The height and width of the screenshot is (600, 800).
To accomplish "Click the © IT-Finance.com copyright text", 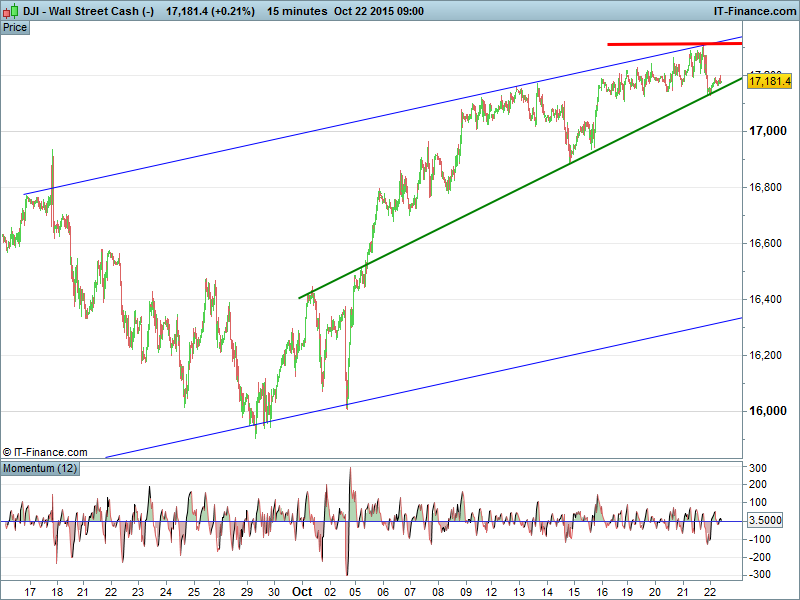I will tap(45, 452).
